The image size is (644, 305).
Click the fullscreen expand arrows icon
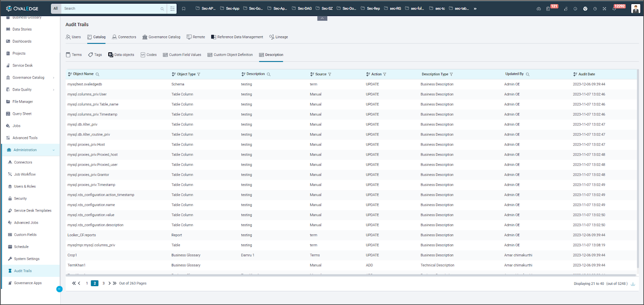pyautogui.click(x=605, y=8)
